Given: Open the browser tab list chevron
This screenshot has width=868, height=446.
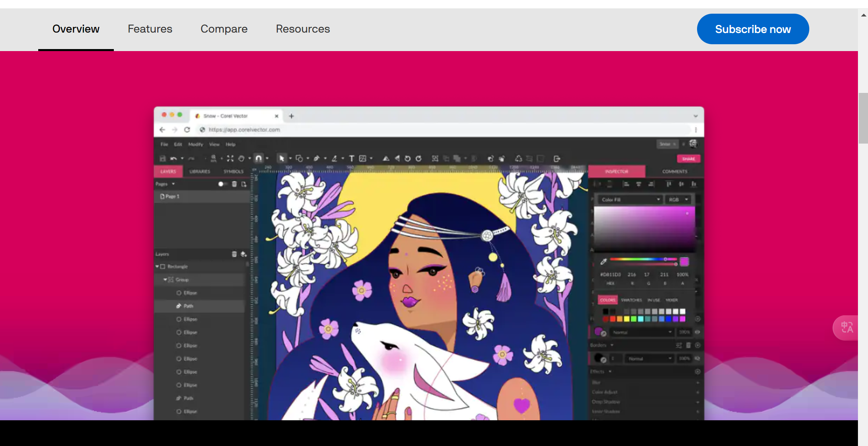Looking at the screenshot, I should point(695,116).
